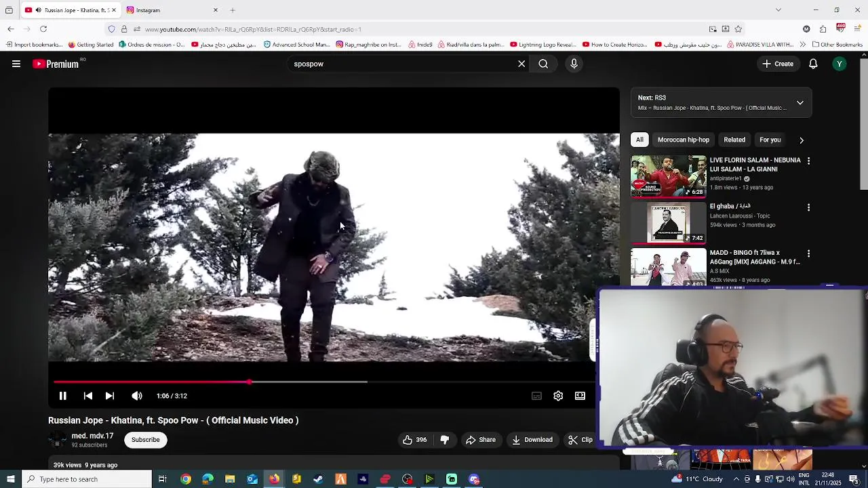This screenshot has width=868, height=488.
Task: Open the browser application menu
Action: coord(859,29)
